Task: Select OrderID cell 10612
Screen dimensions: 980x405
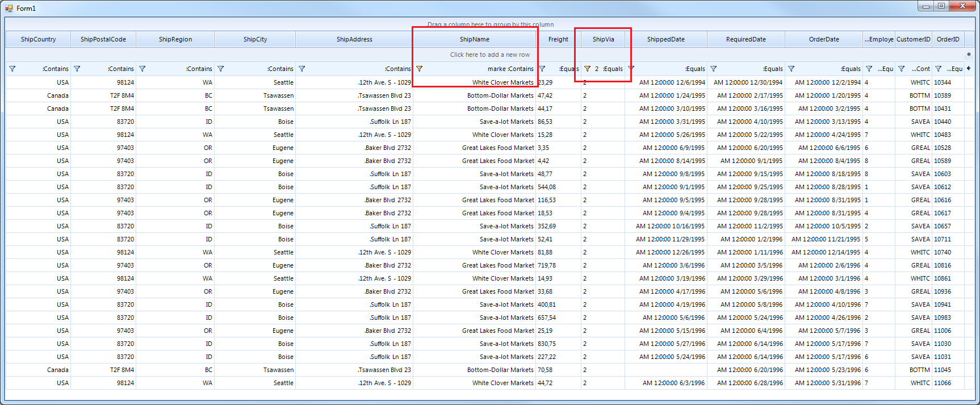Action: pos(948,187)
